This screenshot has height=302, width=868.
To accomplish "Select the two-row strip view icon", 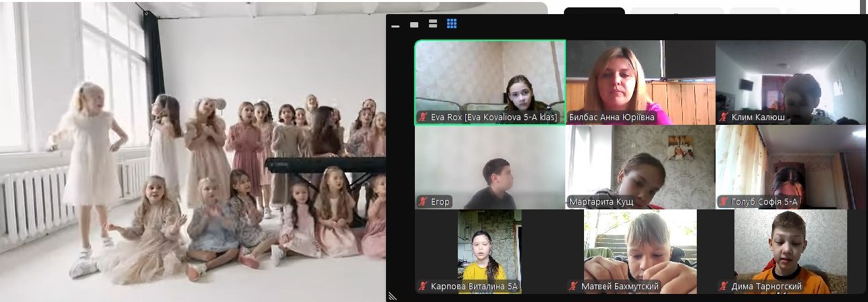I will [x=433, y=23].
